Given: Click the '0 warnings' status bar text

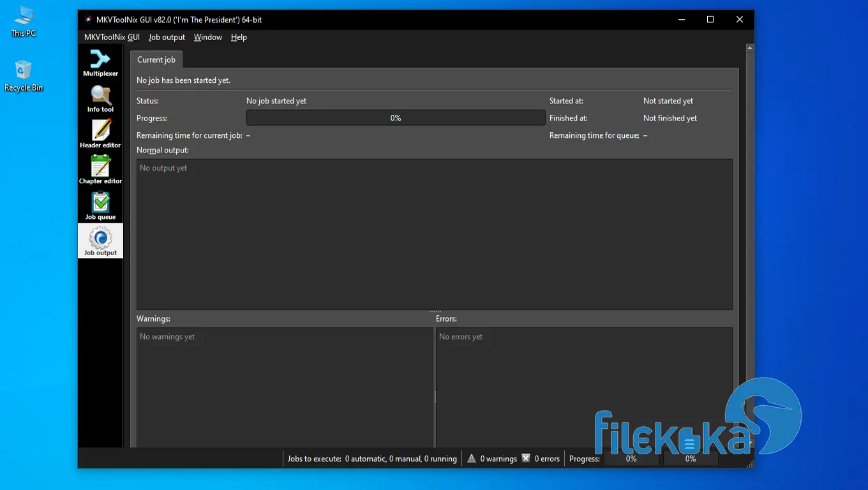Looking at the screenshot, I should click(498, 459).
